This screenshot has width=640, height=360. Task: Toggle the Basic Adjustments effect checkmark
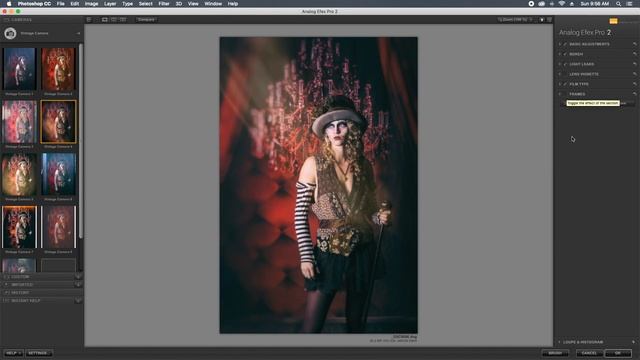[x=565, y=44]
